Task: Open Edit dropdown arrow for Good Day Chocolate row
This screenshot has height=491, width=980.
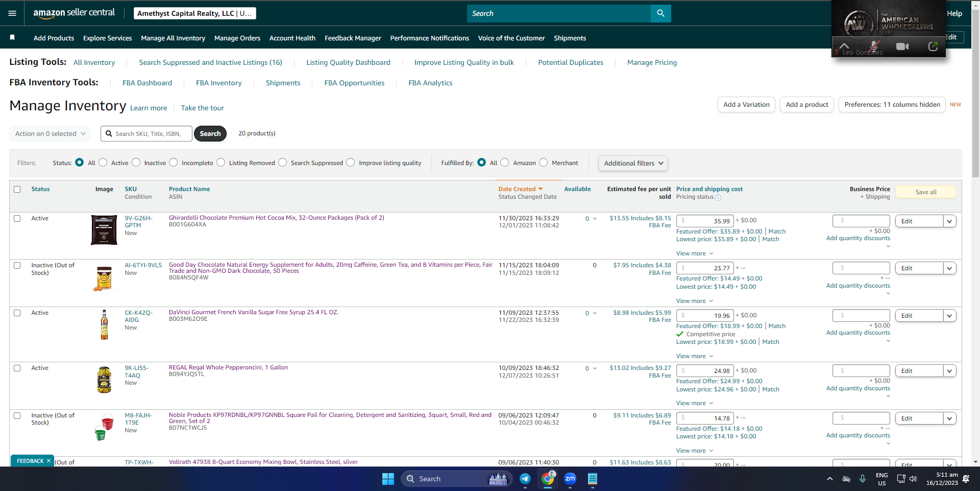Action: (x=949, y=268)
